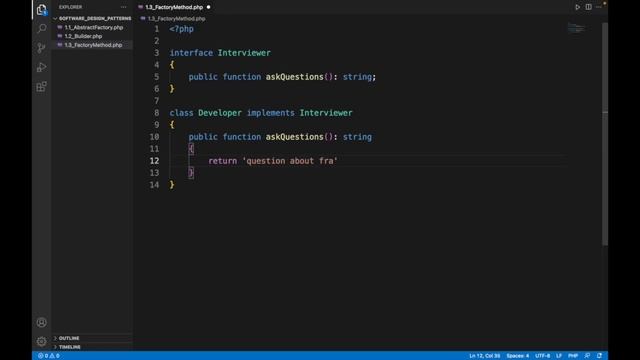Click line number 8 in the gutter
The image size is (640, 360).
tap(157, 113)
